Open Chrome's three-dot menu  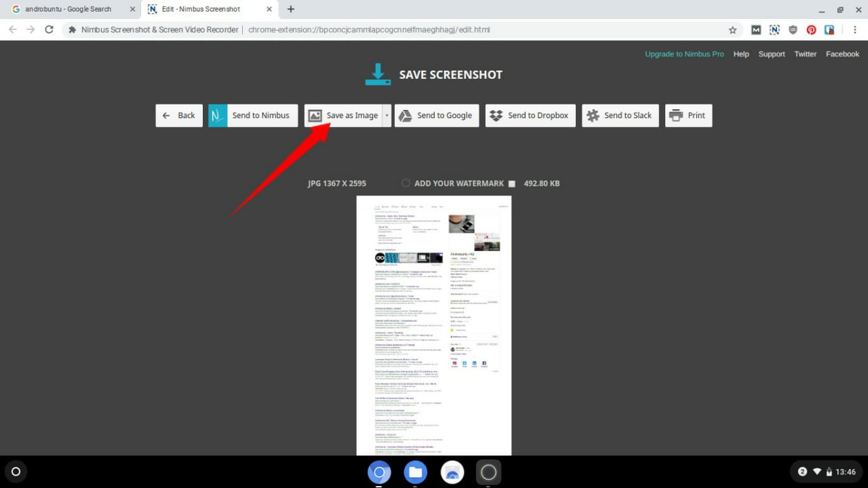click(855, 29)
